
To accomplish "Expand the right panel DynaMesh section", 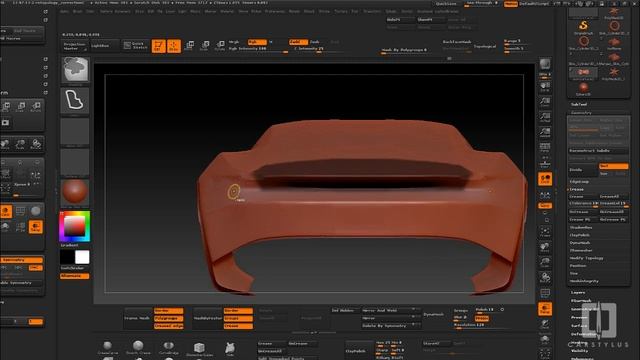I will pos(580,242).
